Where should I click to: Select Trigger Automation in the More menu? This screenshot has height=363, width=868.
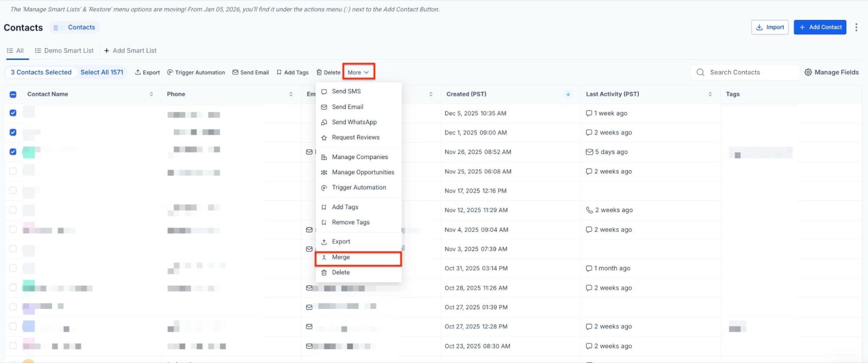click(358, 187)
